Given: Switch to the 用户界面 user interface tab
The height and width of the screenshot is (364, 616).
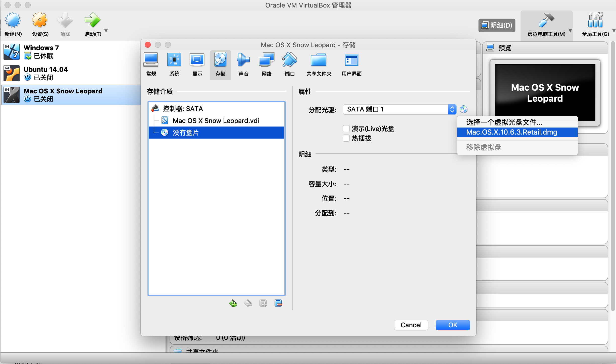Looking at the screenshot, I should [351, 65].
